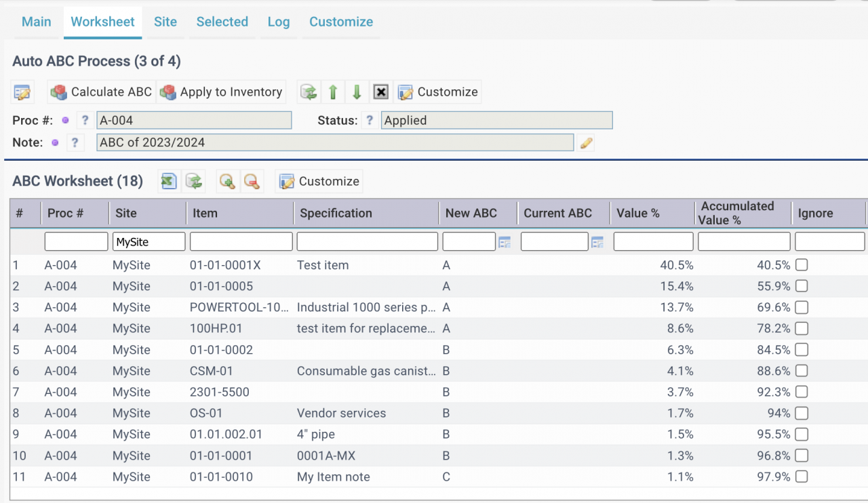Tick Ignore for item CSM-01
Image resolution: width=868 pixels, height=503 pixels.
coord(802,371)
